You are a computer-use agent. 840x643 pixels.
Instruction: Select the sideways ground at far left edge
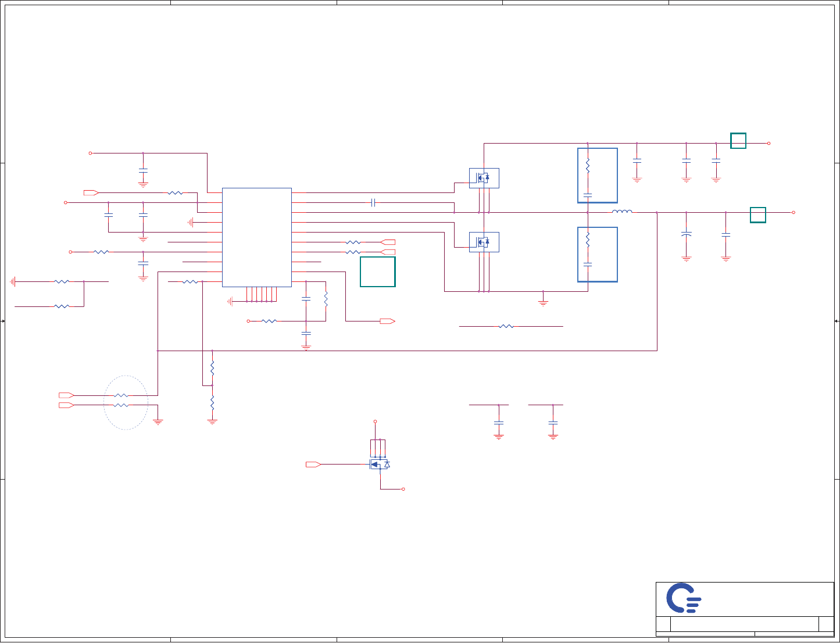(12, 281)
